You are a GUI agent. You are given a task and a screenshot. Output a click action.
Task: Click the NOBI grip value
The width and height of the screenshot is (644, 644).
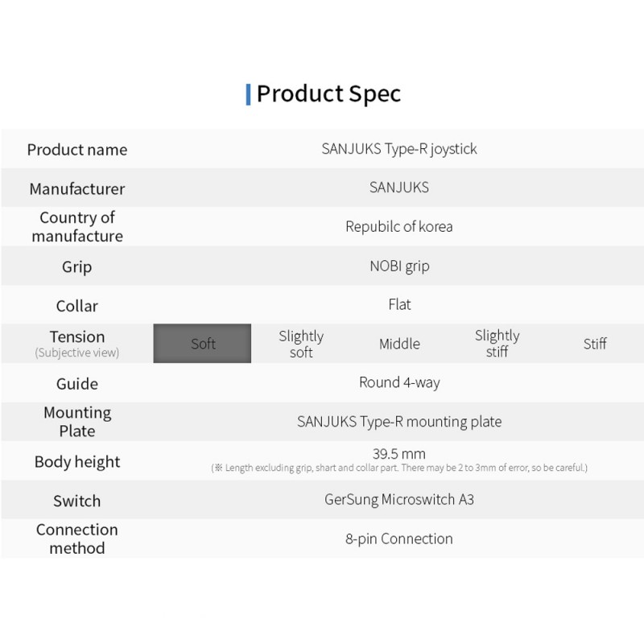(399, 266)
